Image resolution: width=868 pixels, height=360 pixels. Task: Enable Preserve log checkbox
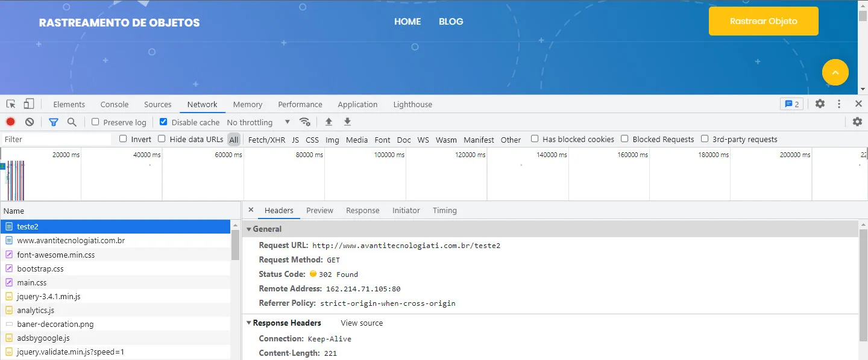click(x=95, y=122)
